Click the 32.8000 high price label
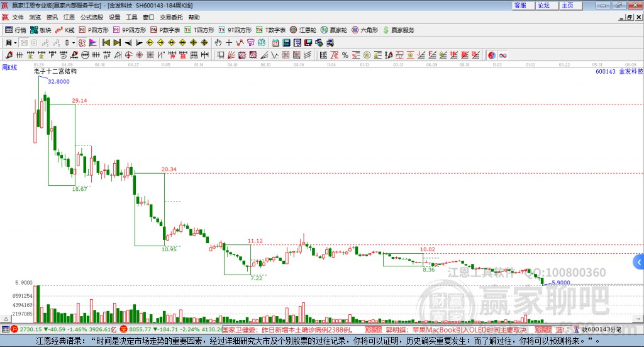Viewport: 644px width, 347px height. [58, 81]
